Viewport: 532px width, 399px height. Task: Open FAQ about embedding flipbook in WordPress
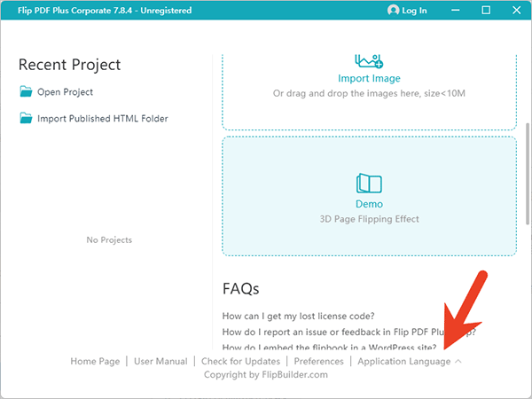[330, 347]
